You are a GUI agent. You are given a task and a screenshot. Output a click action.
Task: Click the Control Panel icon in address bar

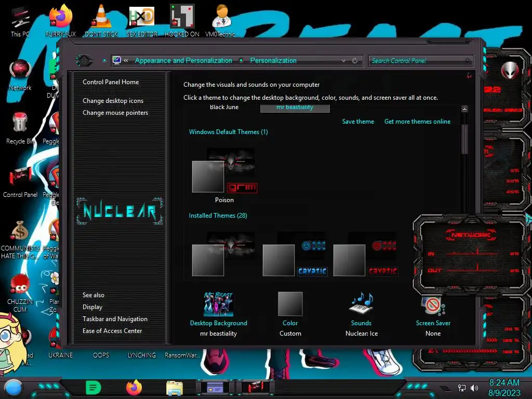[116, 60]
